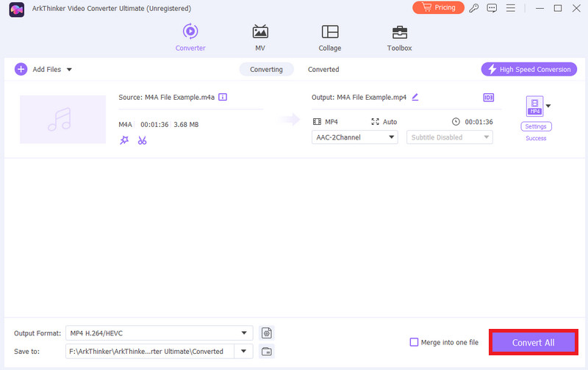The height and width of the screenshot is (370, 588).
Task: Open the Output Format MP4 H.264/HEVC dropdown
Action: click(159, 333)
